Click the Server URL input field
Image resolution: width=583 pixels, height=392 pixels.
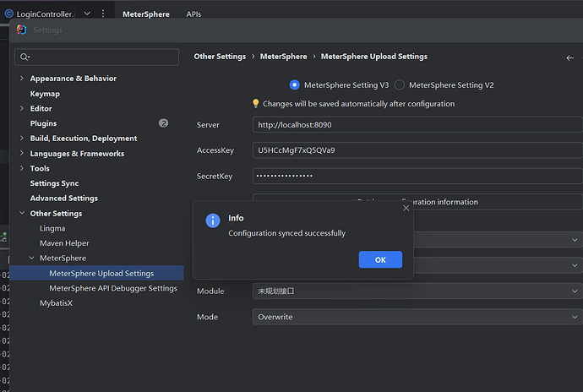[417, 124]
